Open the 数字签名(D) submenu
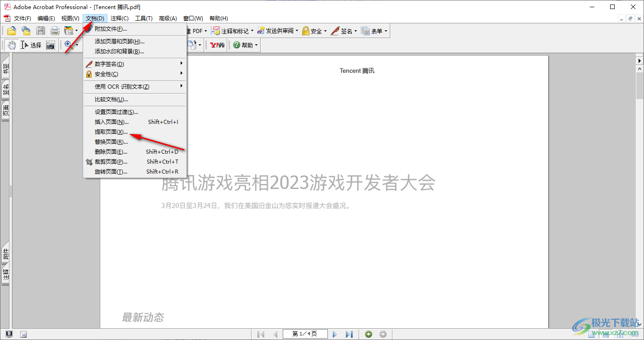 (x=135, y=64)
